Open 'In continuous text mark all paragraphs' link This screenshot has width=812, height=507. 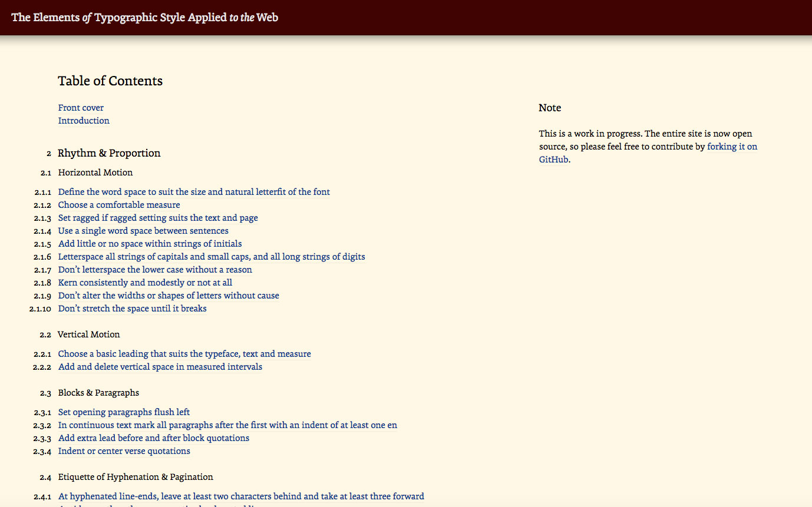[x=227, y=425]
